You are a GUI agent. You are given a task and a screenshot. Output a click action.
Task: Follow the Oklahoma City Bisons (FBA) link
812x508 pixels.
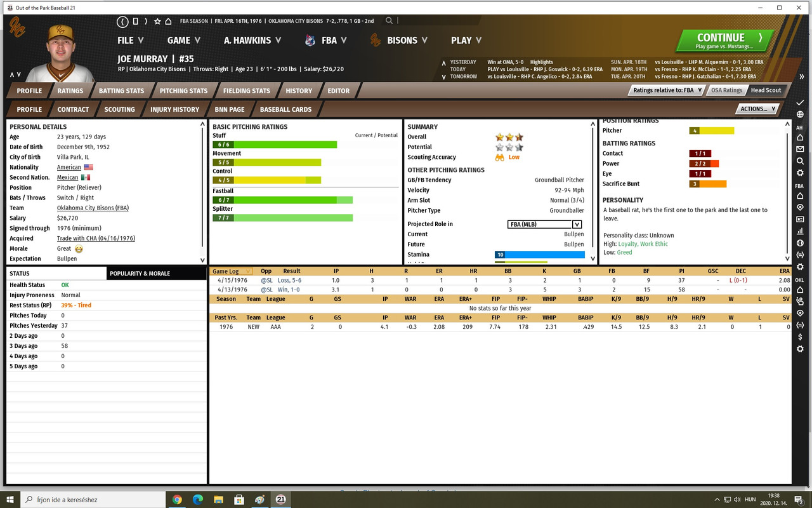tap(93, 208)
